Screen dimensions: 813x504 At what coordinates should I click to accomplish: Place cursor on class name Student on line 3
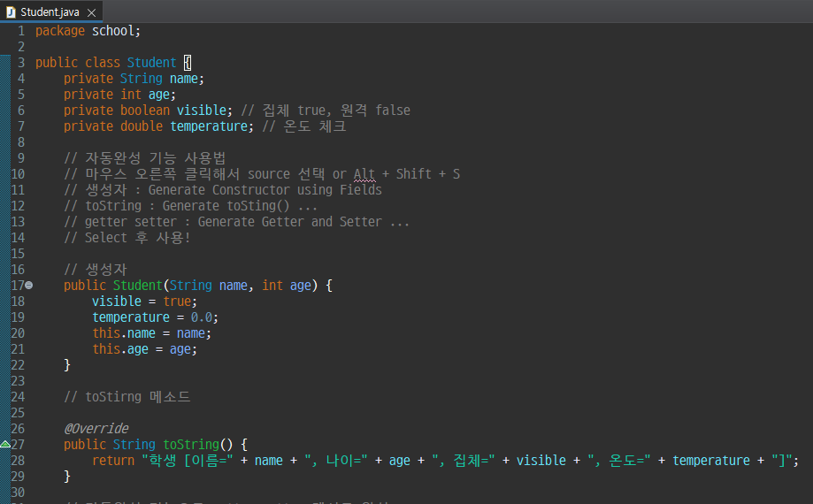[x=151, y=63]
